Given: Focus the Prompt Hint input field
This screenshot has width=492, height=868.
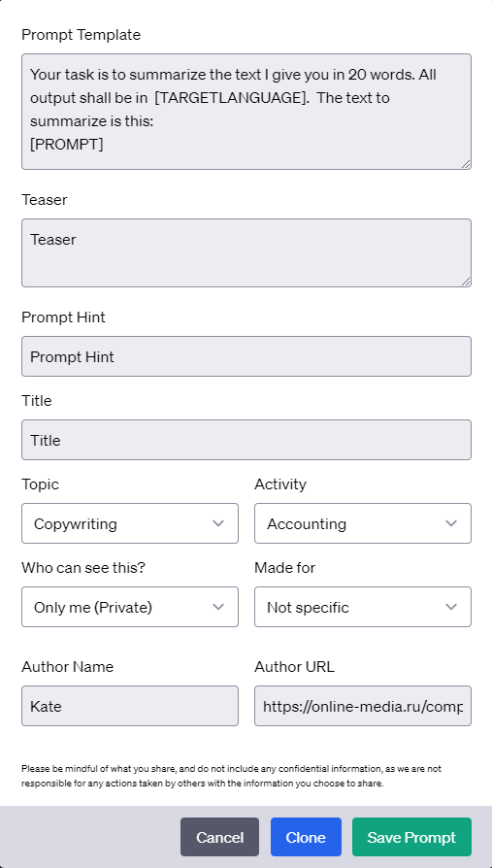Looking at the screenshot, I should point(246,356).
